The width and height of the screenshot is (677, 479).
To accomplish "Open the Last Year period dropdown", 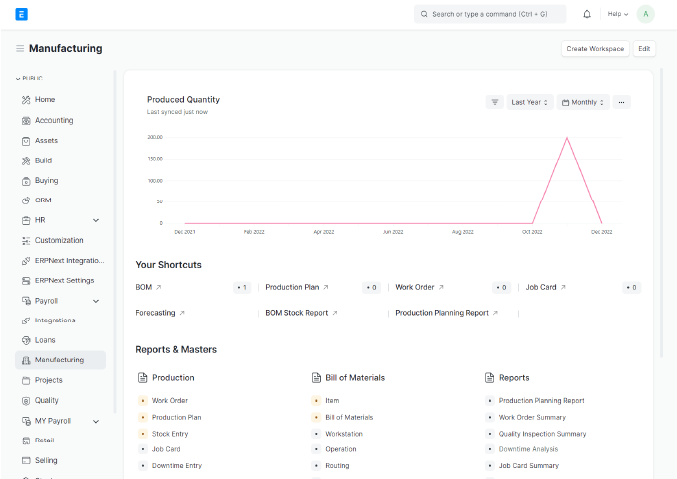I will 530,102.
